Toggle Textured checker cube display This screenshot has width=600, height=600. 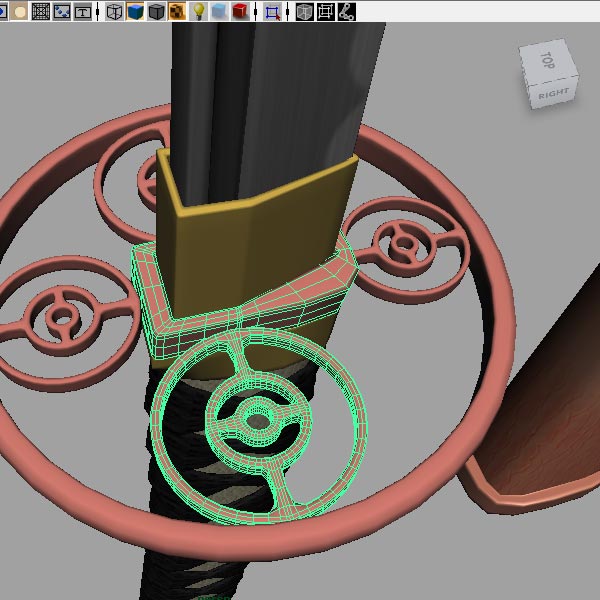click(177, 11)
